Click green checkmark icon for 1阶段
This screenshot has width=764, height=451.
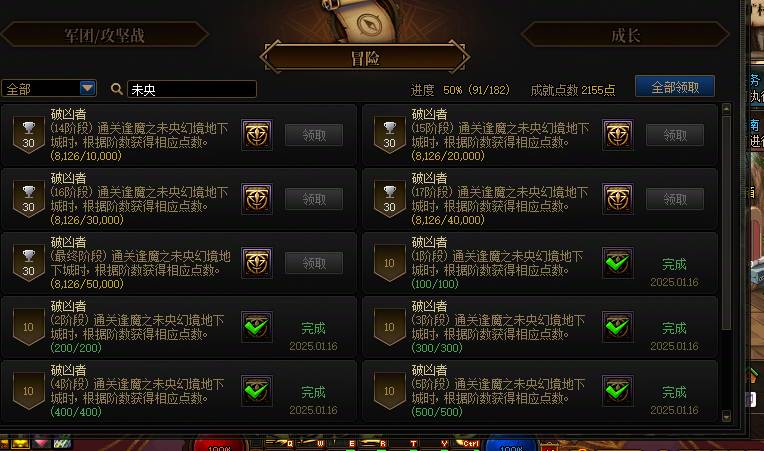point(617,263)
